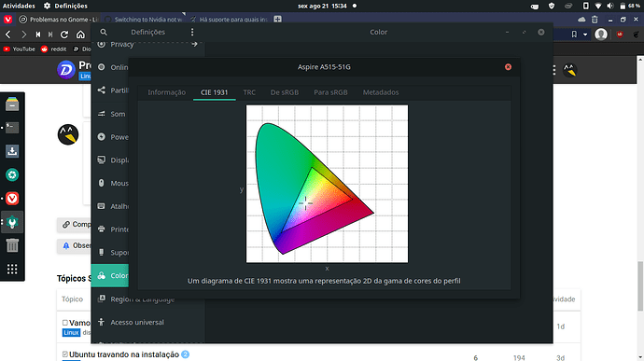644x361 pixels.
Task: Open the TRC tab
Action: tap(249, 92)
